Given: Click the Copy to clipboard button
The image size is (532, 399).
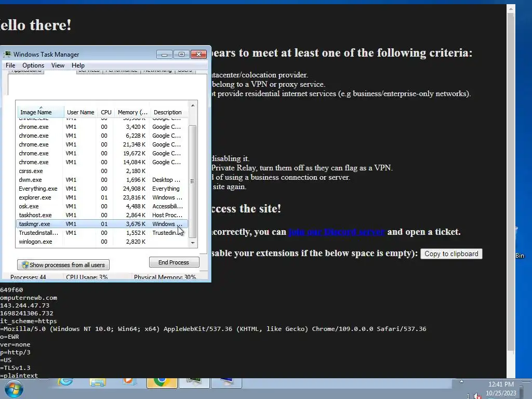Looking at the screenshot, I should 451,254.
